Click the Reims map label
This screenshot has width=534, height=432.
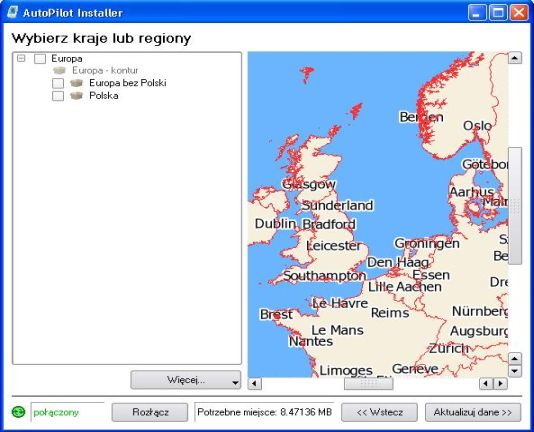pyautogui.click(x=390, y=312)
